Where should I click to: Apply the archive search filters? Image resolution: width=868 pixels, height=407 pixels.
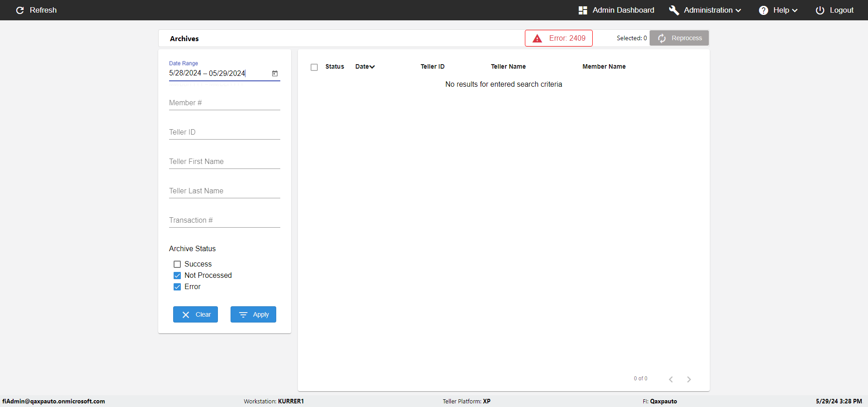pyautogui.click(x=253, y=314)
